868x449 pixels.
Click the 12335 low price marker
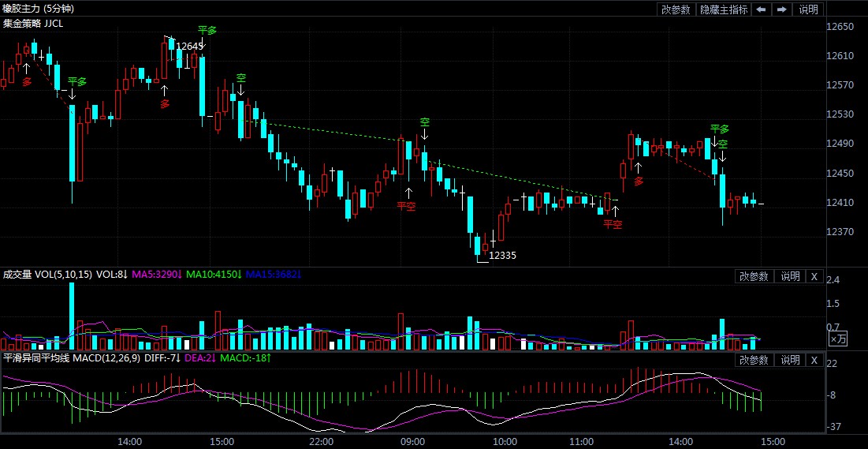tap(503, 256)
